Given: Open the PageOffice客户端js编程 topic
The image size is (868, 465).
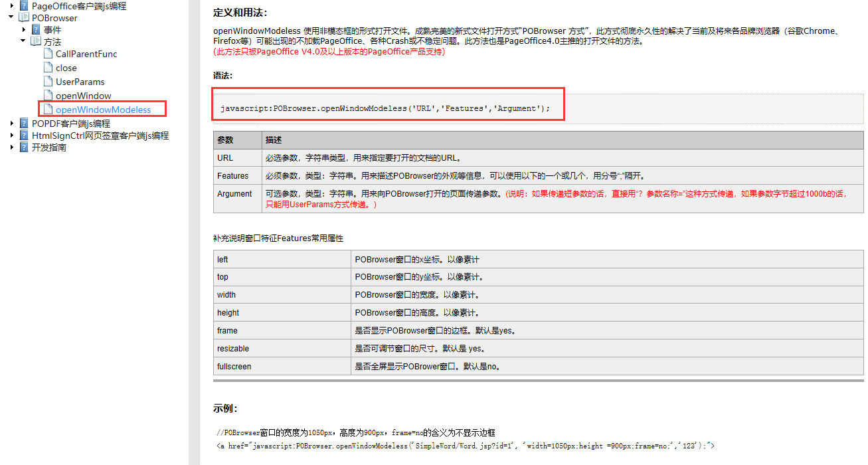Looking at the screenshot, I should click(x=79, y=6).
